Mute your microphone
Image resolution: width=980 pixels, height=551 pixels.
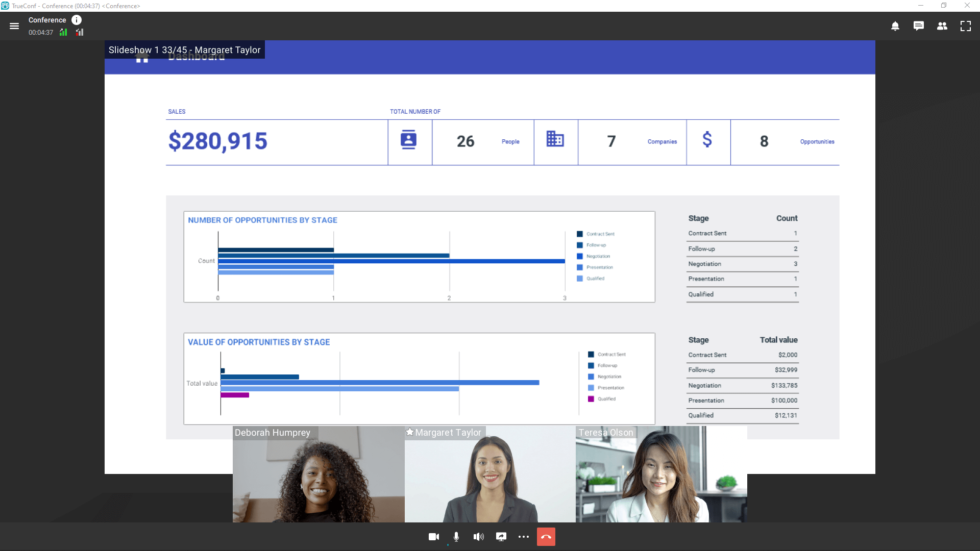(456, 536)
